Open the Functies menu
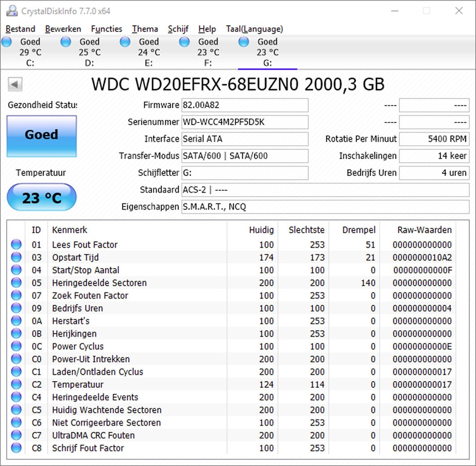 coord(106,29)
